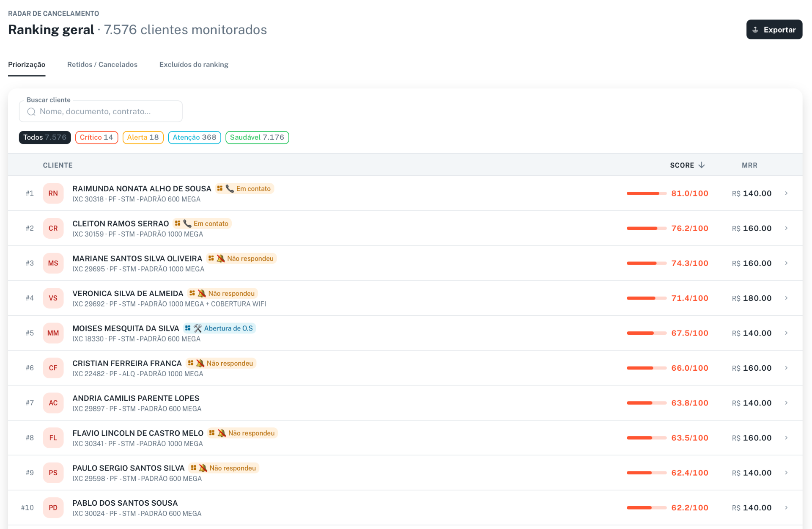Image resolution: width=812 pixels, height=529 pixels.
Task: Click the muted bell icon on Paulo Sergio's row
Action: (x=203, y=468)
